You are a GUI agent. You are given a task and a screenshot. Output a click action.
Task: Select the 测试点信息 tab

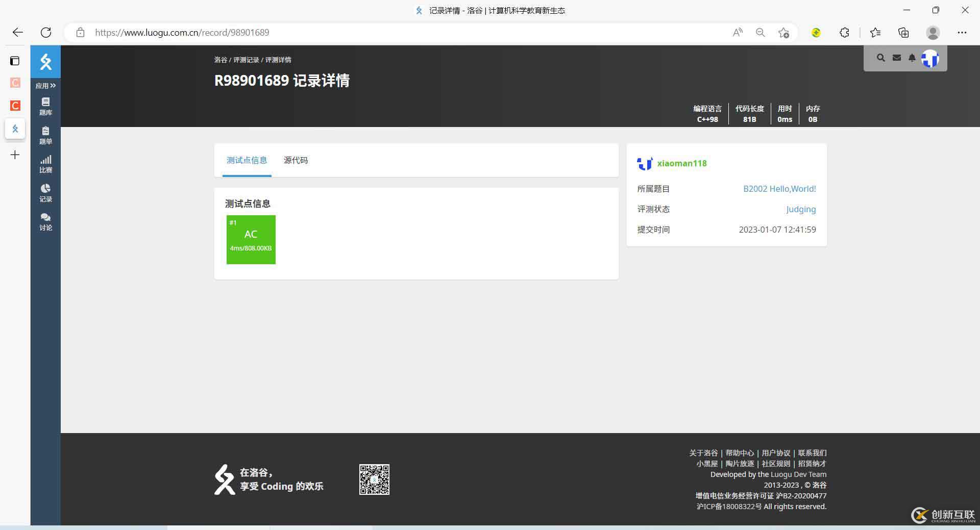[x=247, y=160]
